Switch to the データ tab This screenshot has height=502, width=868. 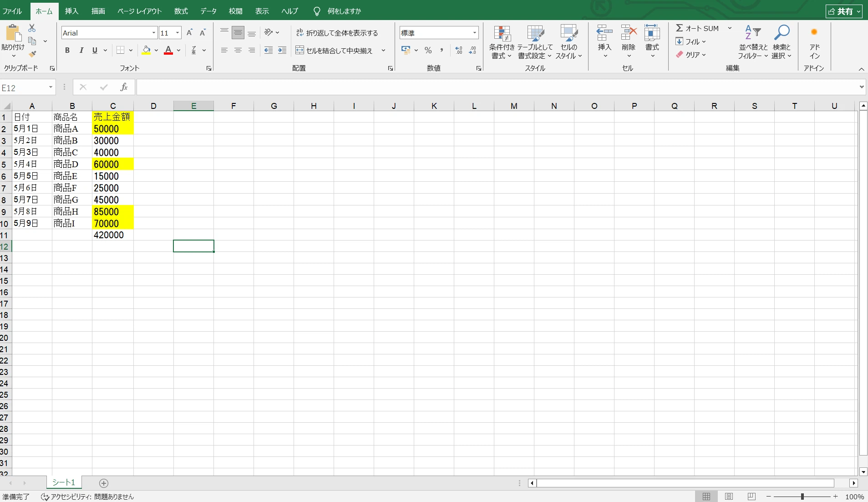[208, 11]
